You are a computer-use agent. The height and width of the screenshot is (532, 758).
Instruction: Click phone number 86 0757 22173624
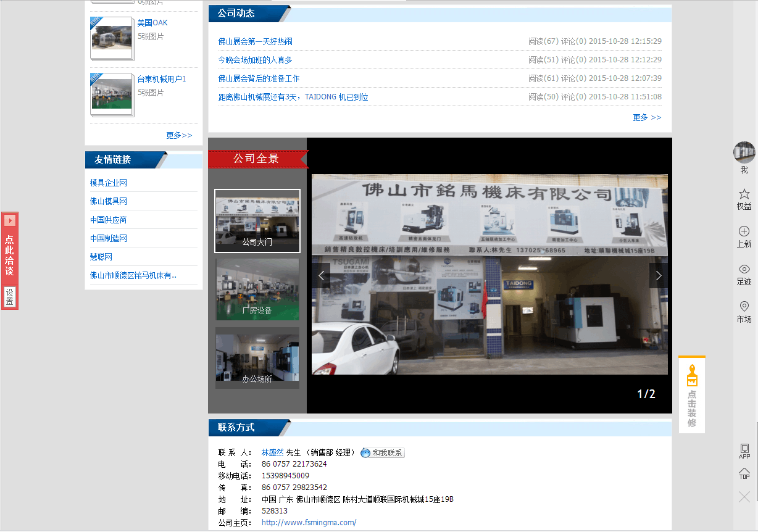[294, 464]
